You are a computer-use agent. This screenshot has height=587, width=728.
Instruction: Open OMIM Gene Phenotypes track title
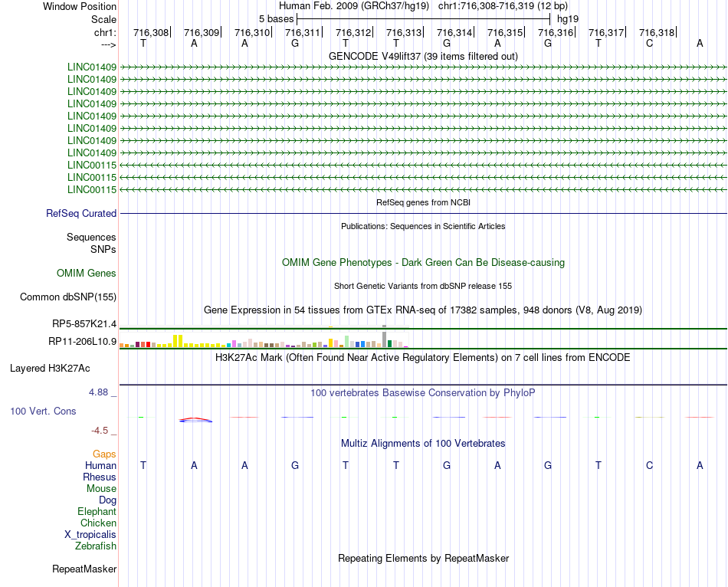[423, 262]
